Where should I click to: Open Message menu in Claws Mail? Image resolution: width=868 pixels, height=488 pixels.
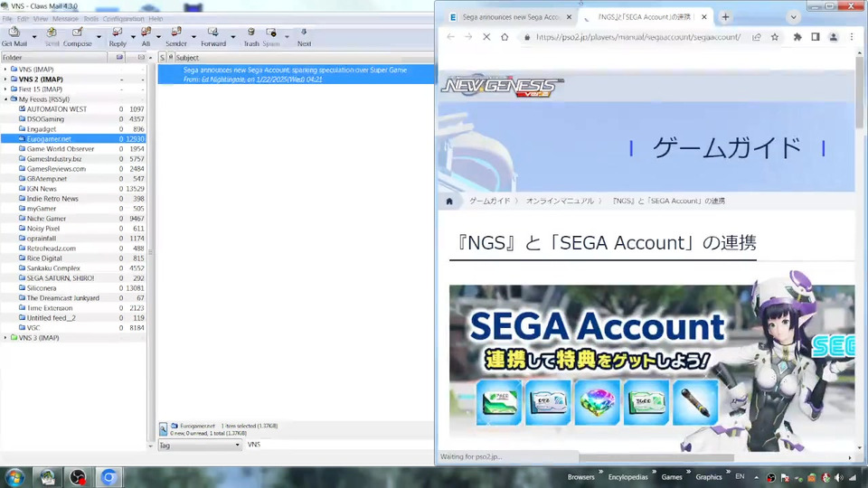coord(65,19)
